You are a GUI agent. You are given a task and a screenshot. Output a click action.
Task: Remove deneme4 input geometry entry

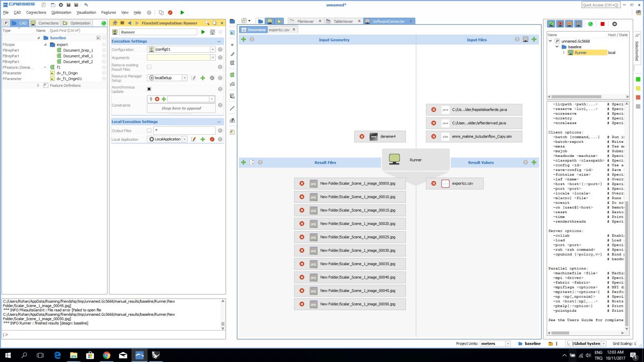[362, 137]
